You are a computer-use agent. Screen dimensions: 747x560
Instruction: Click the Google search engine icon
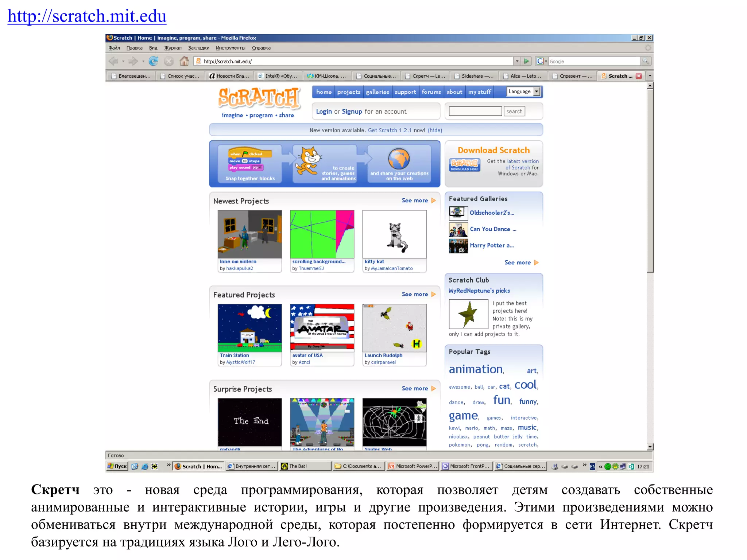pos(540,61)
